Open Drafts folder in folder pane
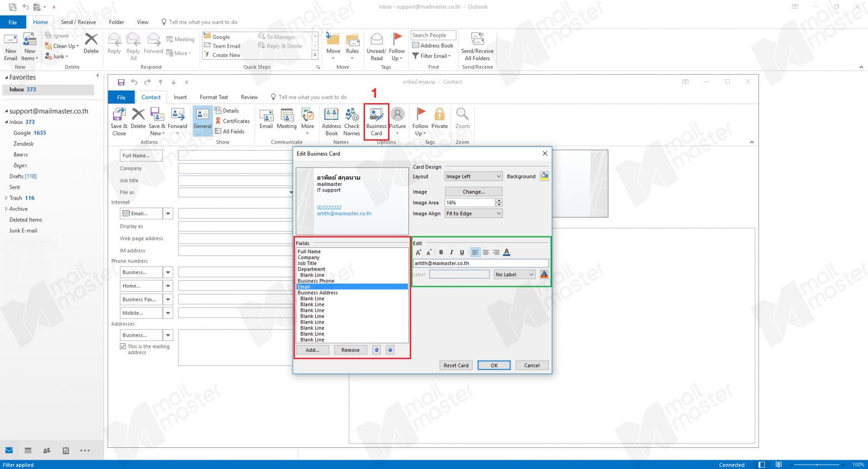 coord(23,176)
